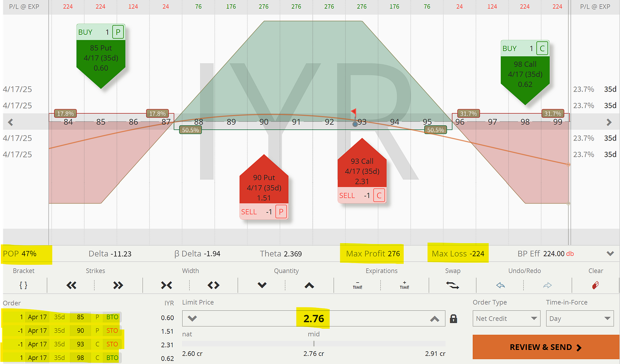Image resolution: width=620 pixels, height=364 pixels.
Task: Expand the position stats row chevron
Action: point(610,253)
